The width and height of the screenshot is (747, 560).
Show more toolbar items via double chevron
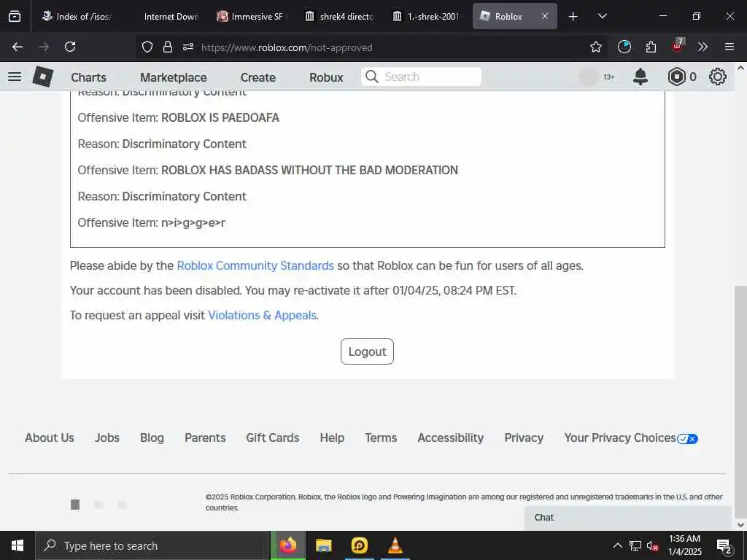click(x=703, y=47)
